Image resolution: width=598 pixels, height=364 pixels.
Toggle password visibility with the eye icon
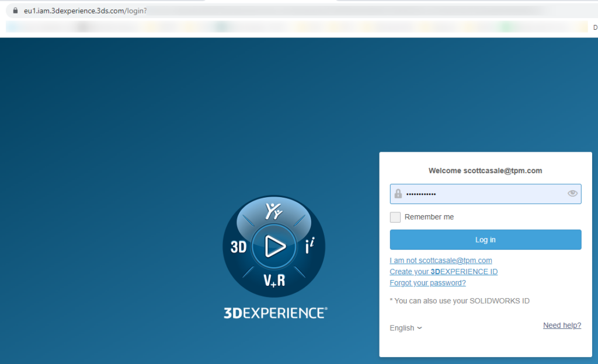point(572,194)
